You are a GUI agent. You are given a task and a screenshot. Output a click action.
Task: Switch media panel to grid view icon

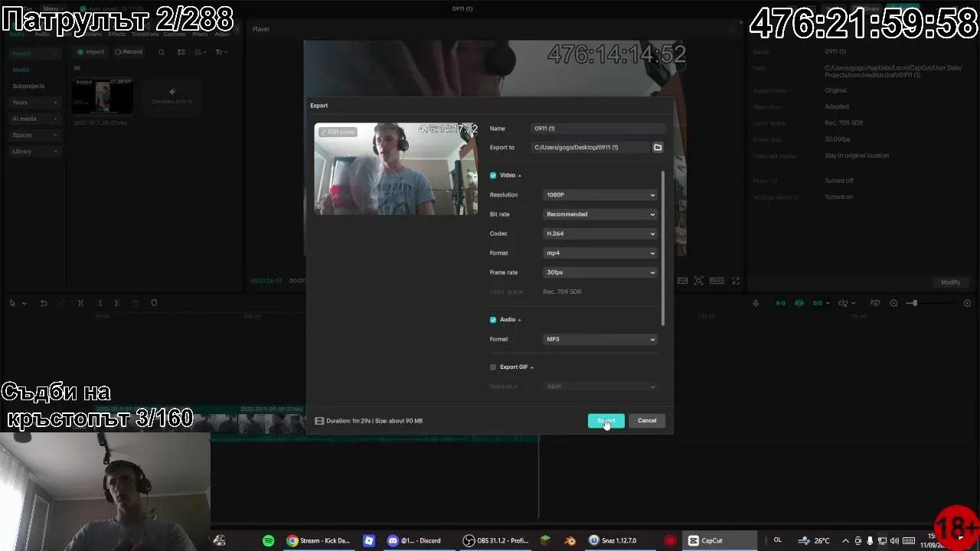[181, 52]
